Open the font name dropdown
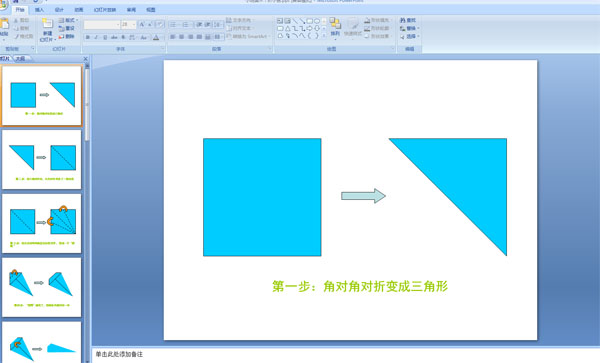 [x=101, y=24]
